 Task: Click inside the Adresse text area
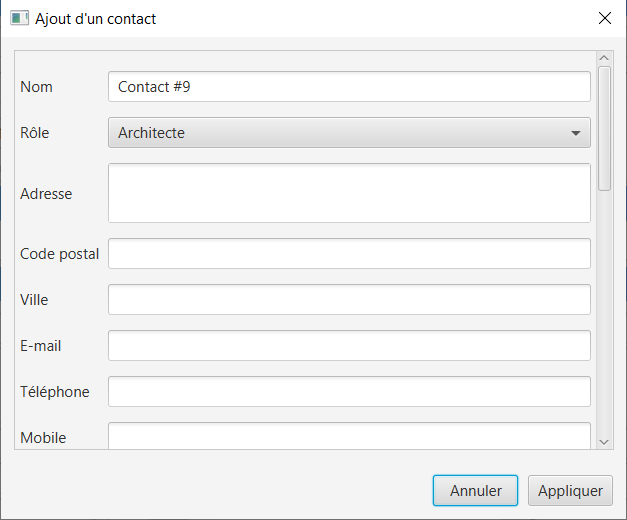pos(349,193)
